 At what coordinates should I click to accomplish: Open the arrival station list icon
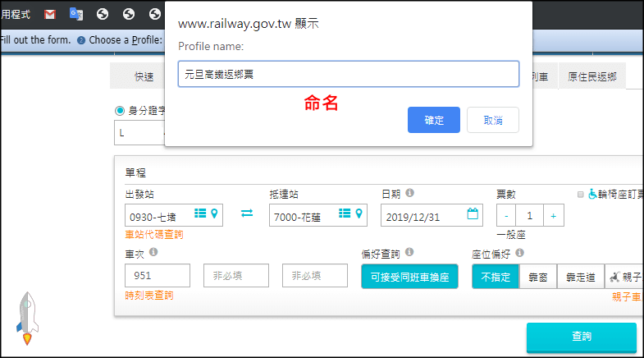click(x=345, y=213)
